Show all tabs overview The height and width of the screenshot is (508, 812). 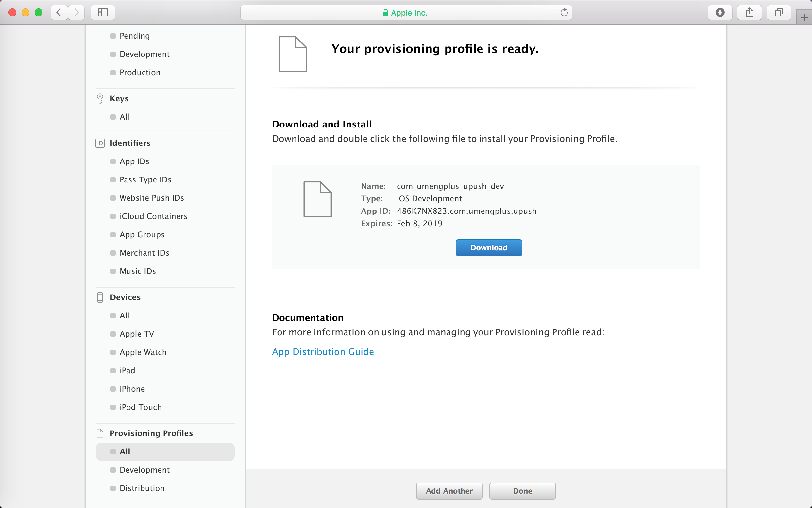pyautogui.click(x=779, y=13)
